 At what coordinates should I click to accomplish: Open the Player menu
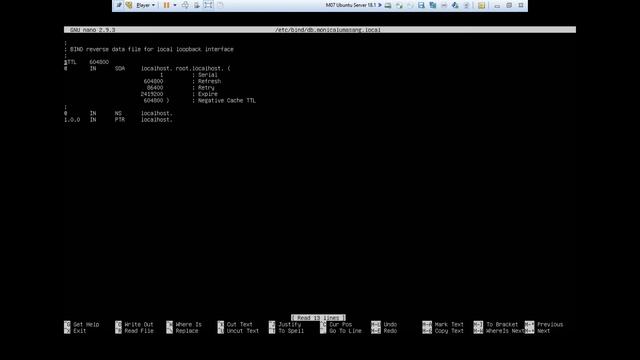point(145,5)
